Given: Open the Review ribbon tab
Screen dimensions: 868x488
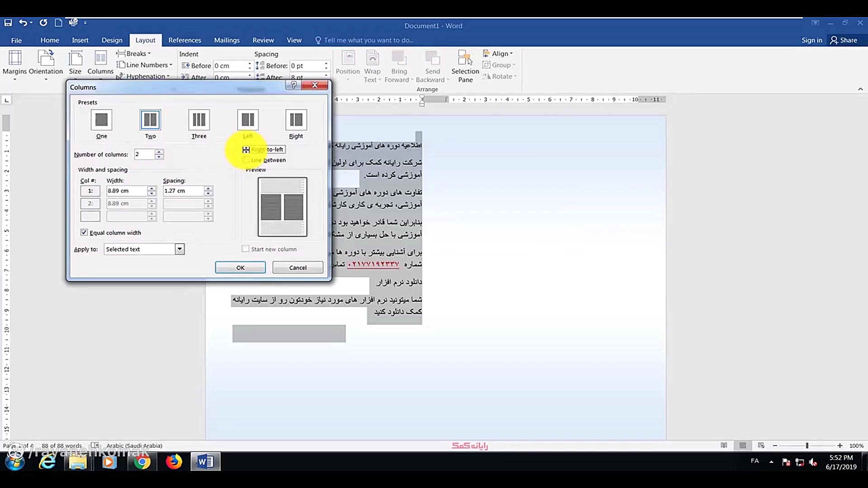Looking at the screenshot, I should coord(263,40).
